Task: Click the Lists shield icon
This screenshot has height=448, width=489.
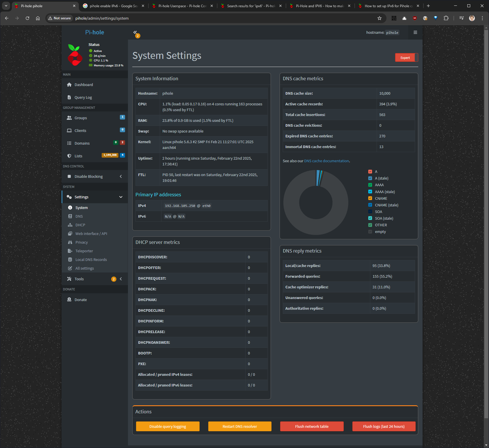Action: (x=69, y=156)
